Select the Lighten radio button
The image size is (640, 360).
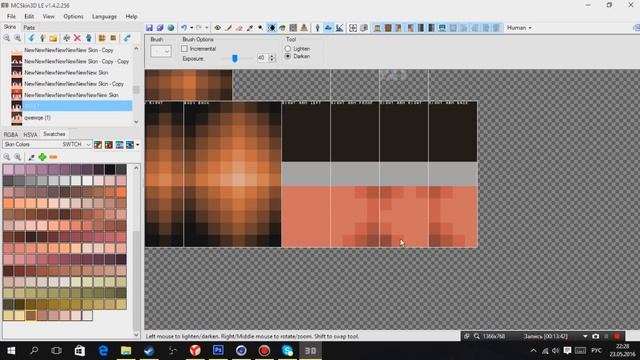(288, 49)
